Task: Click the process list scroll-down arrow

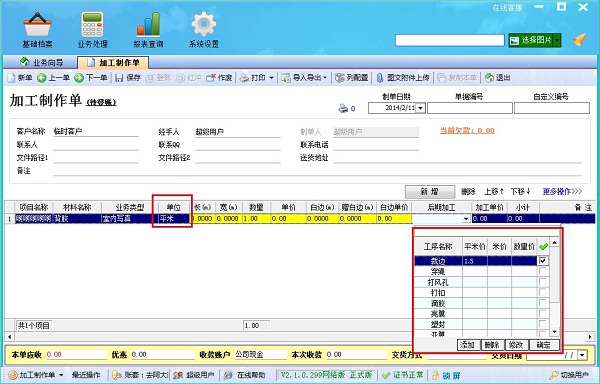Action: (554, 332)
